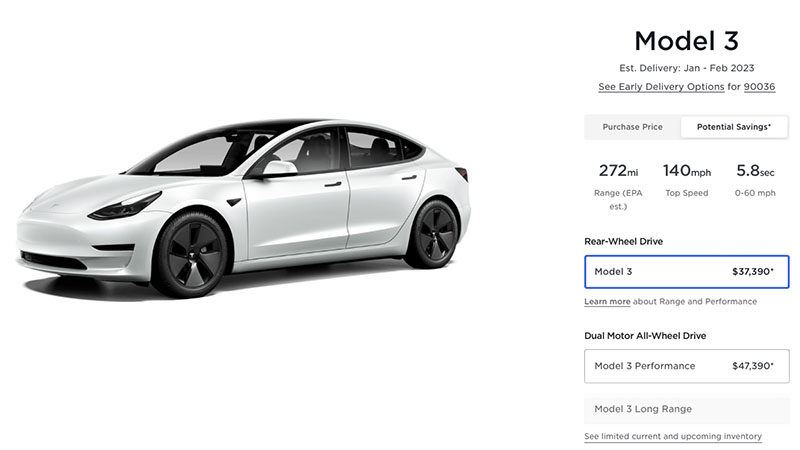Click the car's front wheel
Screen dimensions: 800x450
[191, 255]
